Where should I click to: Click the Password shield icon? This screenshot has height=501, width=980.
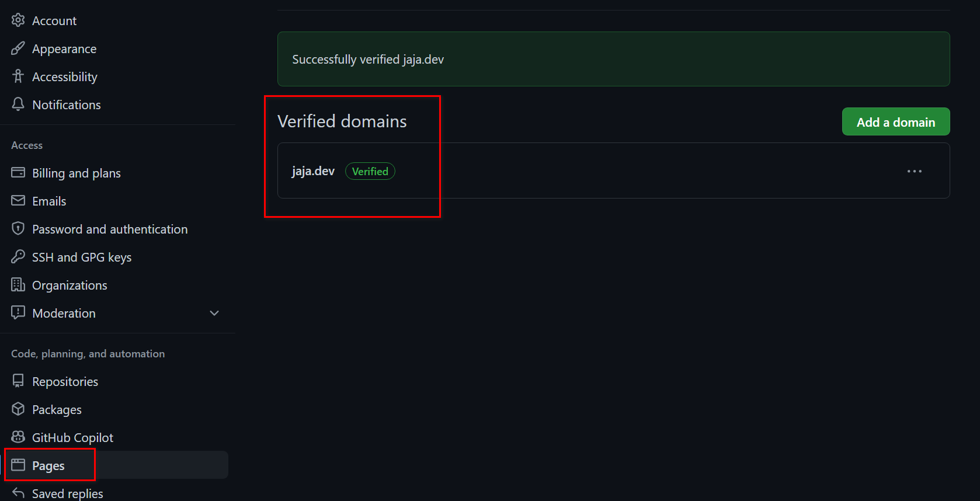[18, 229]
